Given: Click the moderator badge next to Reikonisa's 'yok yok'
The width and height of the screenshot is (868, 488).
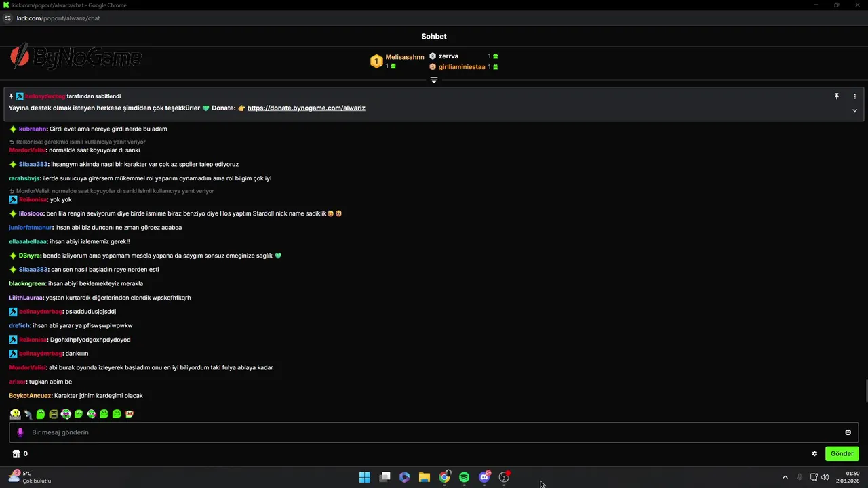Looking at the screenshot, I should (x=13, y=200).
